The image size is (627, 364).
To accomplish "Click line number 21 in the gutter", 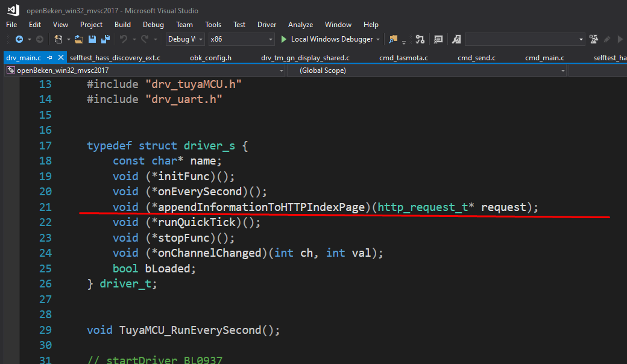I will coord(45,207).
